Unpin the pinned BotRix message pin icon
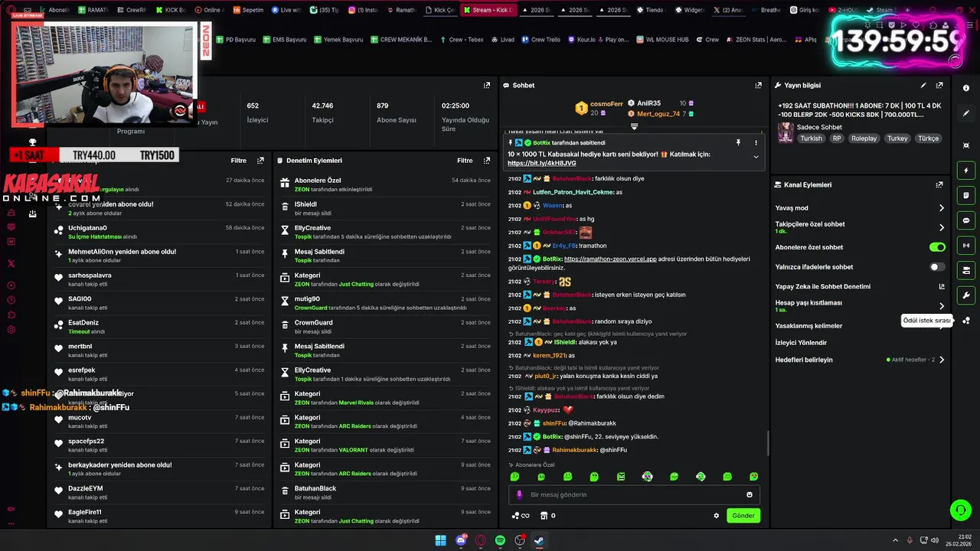 (x=738, y=143)
